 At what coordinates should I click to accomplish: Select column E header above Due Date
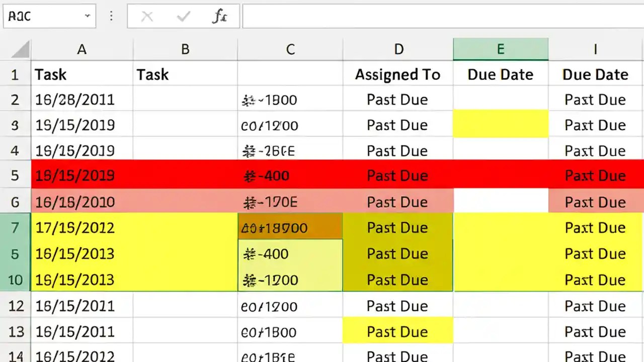[500, 49]
